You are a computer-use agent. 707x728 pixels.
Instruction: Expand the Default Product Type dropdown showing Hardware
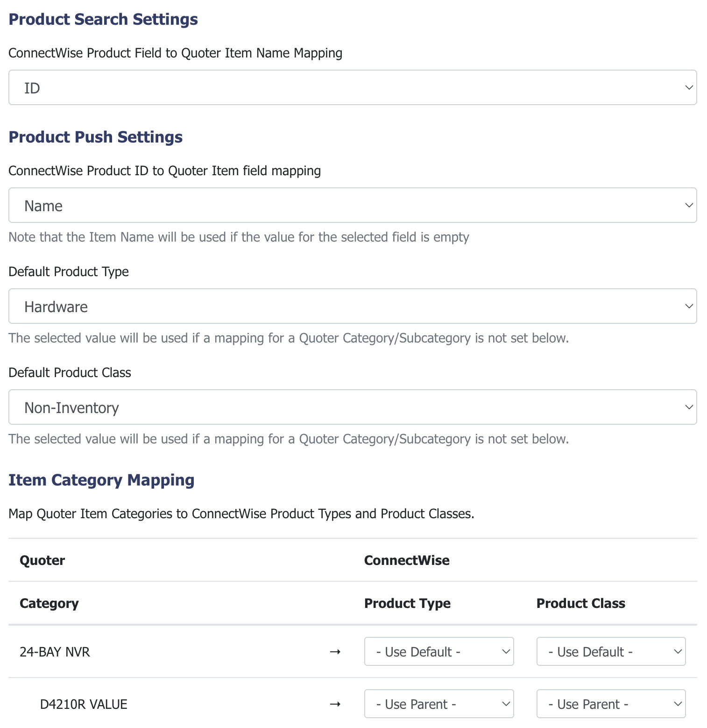pos(353,306)
